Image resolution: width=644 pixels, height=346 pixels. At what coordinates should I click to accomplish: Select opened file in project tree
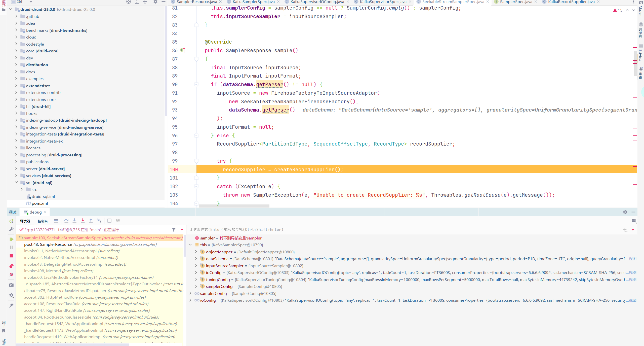pos(129,2)
